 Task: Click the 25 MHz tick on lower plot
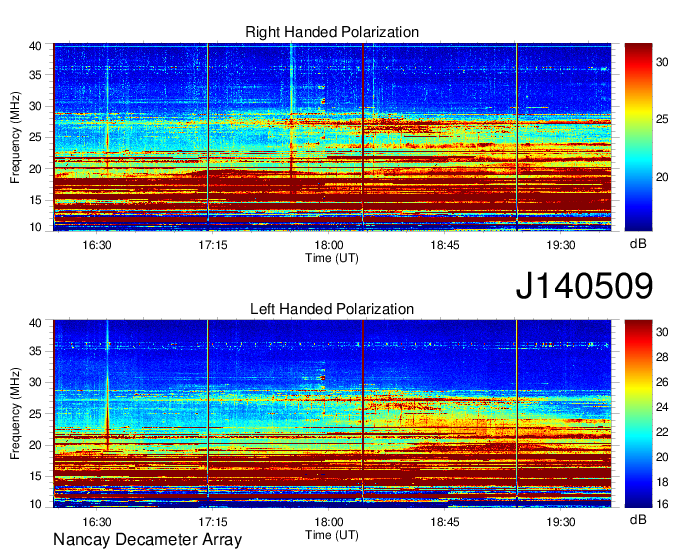[35, 414]
